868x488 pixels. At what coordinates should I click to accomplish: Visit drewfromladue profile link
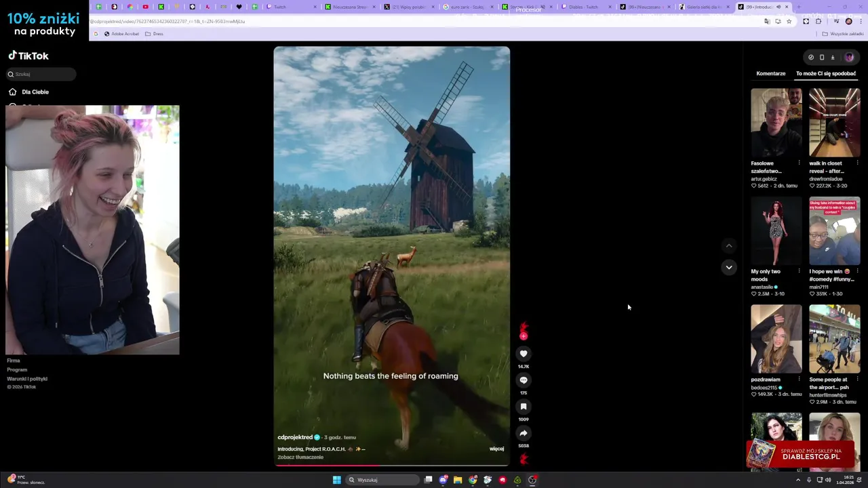(x=827, y=179)
